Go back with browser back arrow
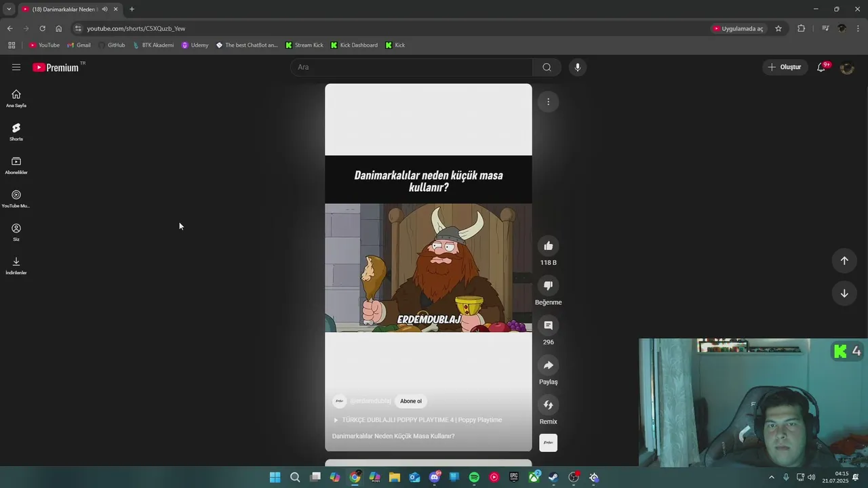The width and height of the screenshot is (868, 488). click(9, 28)
